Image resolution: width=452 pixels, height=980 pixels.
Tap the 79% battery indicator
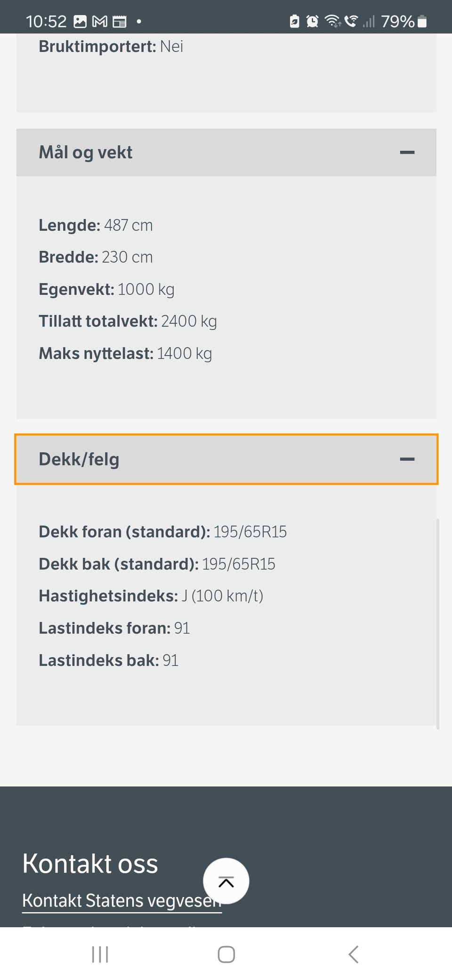404,22
